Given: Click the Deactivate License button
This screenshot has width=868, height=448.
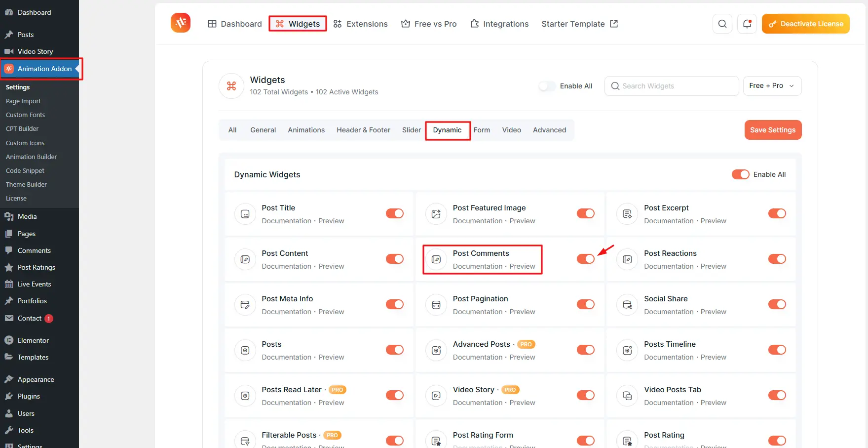Looking at the screenshot, I should [805, 24].
